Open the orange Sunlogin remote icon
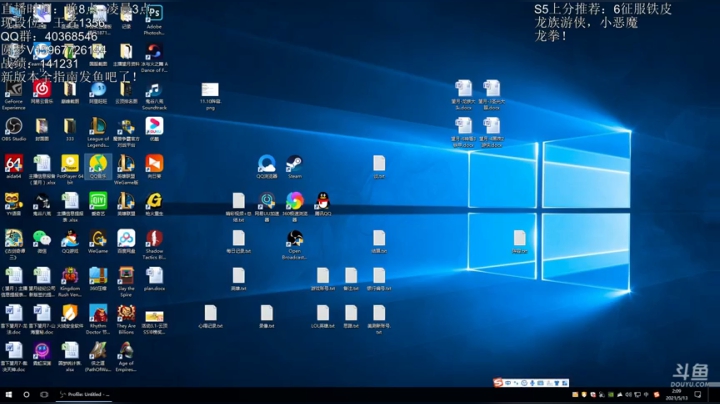The width and height of the screenshot is (720, 404). coord(154,168)
